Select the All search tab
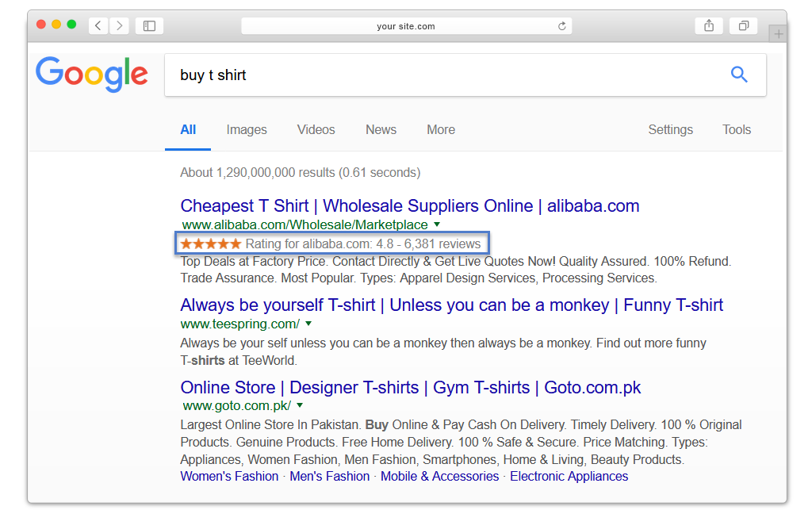The width and height of the screenshot is (812, 510). point(188,130)
